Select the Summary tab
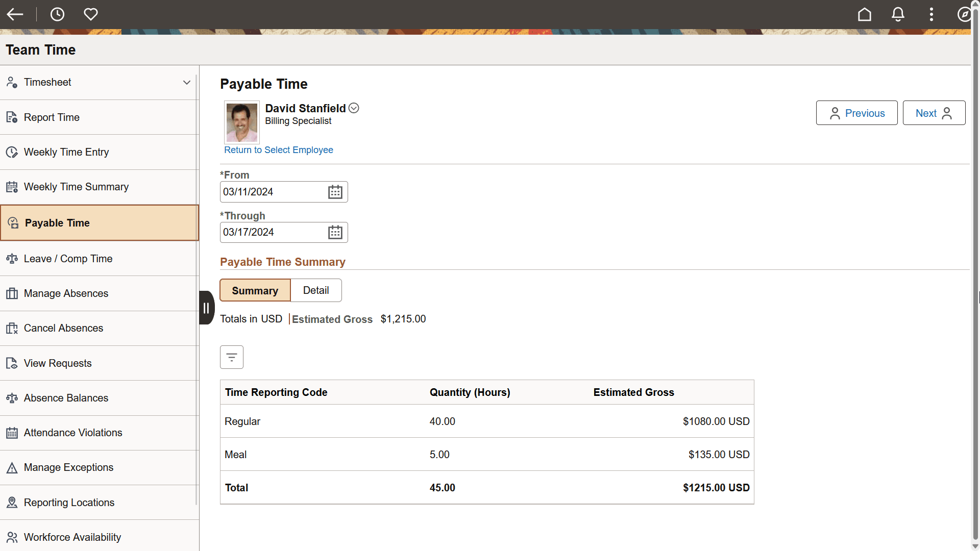Screen dimensions: 980x551 [x=255, y=290]
